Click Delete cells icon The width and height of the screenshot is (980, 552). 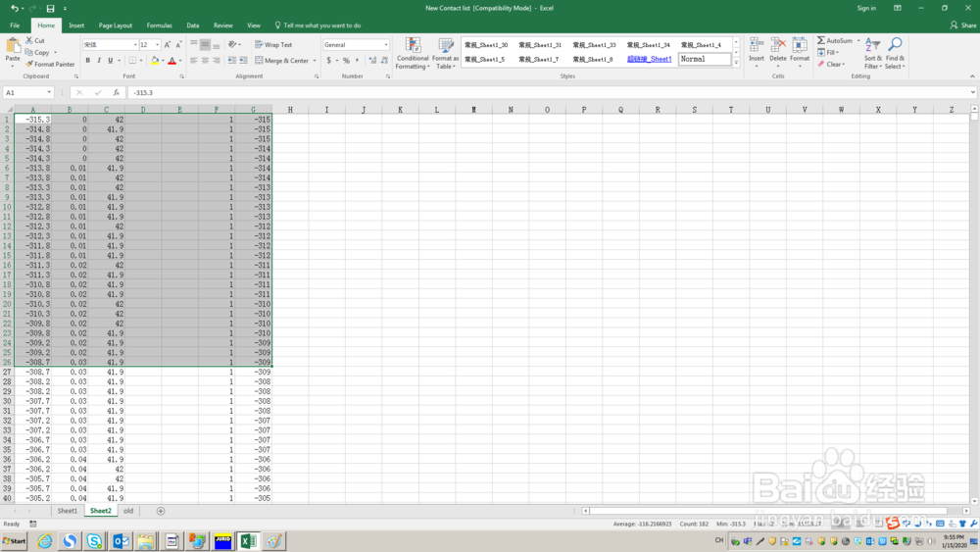click(x=778, y=45)
